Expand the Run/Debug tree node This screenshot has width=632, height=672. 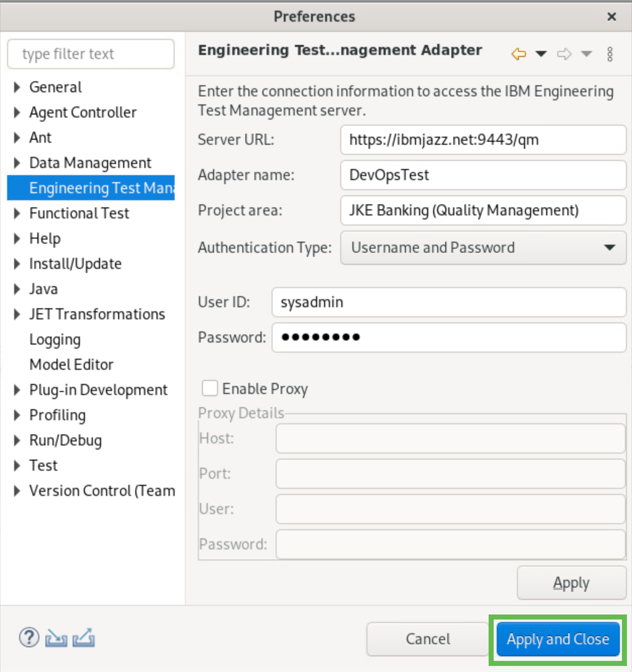(x=17, y=440)
